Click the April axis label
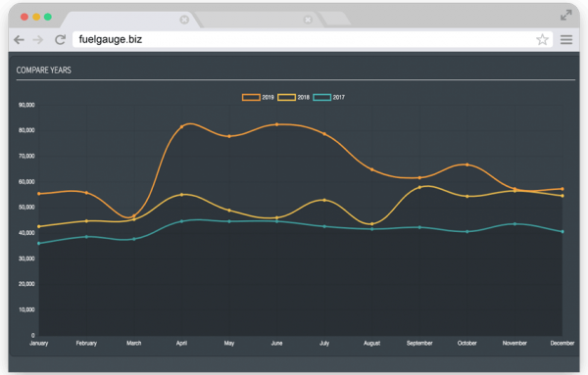Screen dimensions: 588x375 tap(181, 343)
